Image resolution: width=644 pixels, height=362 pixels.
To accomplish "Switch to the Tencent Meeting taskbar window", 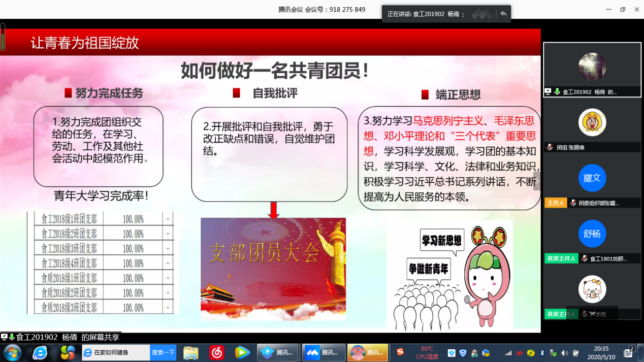I will point(324,352).
